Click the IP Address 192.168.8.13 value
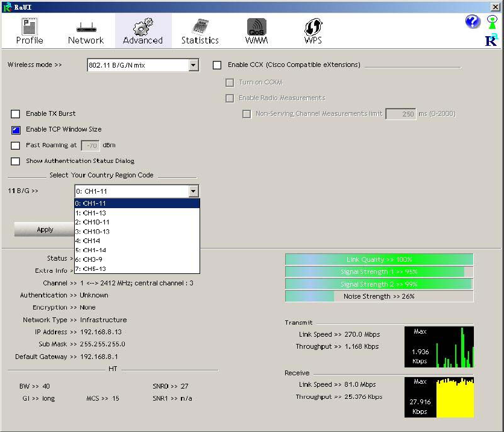Image resolution: width=504 pixels, height=432 pixels. [101, 332]
